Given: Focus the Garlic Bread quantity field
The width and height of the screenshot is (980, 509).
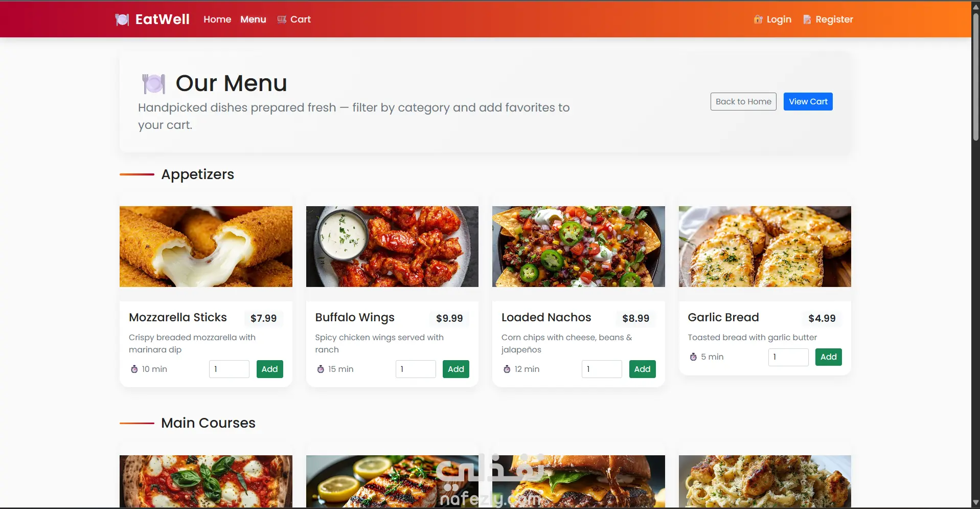Looking at the screenshot, I should pyautogui.click(x=788, y=357).
